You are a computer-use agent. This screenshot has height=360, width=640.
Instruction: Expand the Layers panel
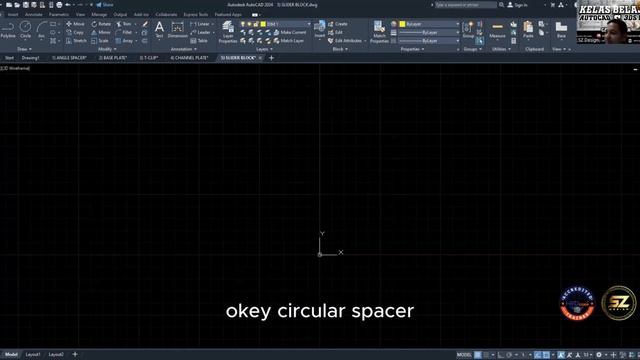(x=264, y=49)
